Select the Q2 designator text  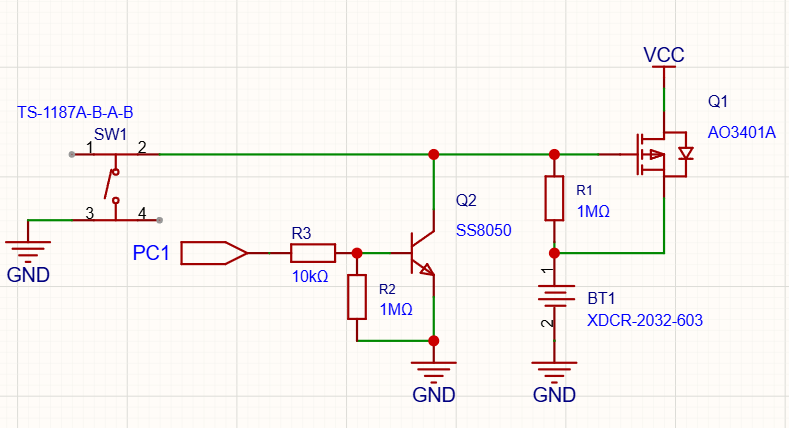tap(466, 201)
